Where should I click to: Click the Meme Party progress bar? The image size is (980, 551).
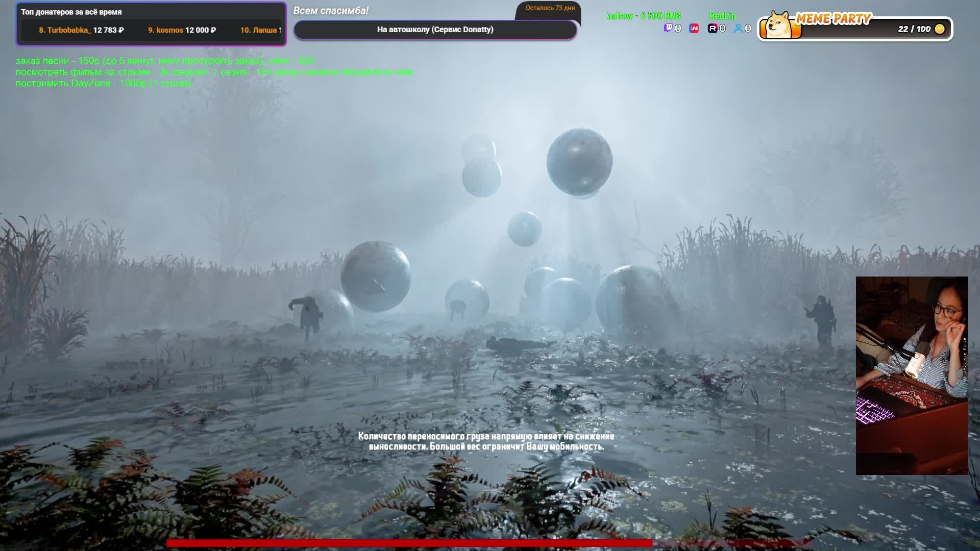coord(855,29)
